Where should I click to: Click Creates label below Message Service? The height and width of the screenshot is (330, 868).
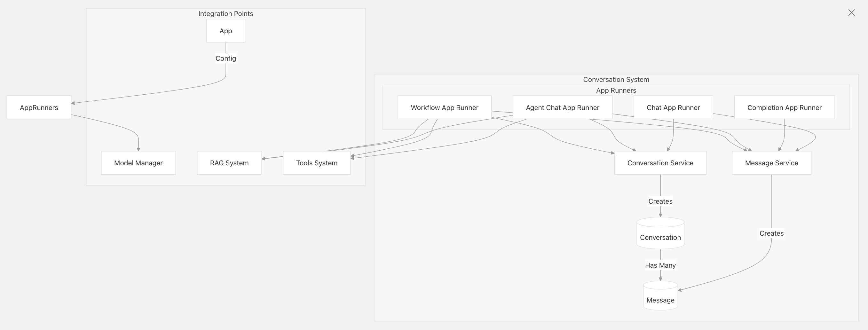pyautogui.click(x=772, y=233)
